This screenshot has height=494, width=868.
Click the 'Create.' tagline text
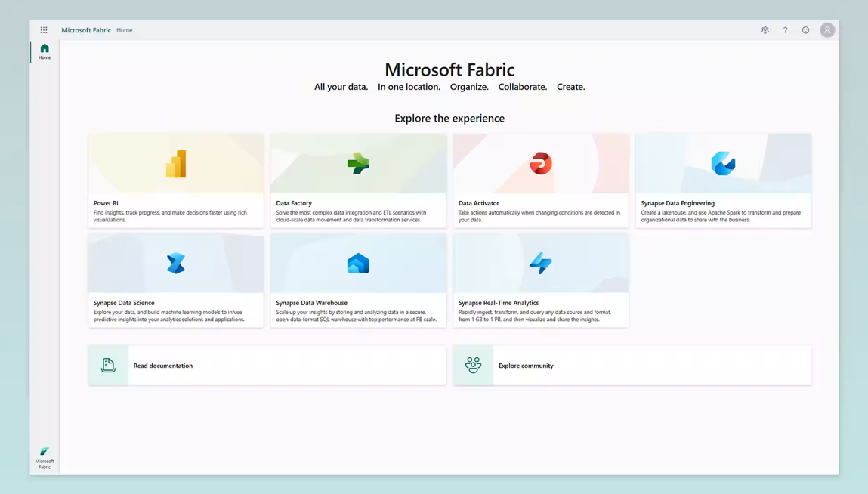570,87
